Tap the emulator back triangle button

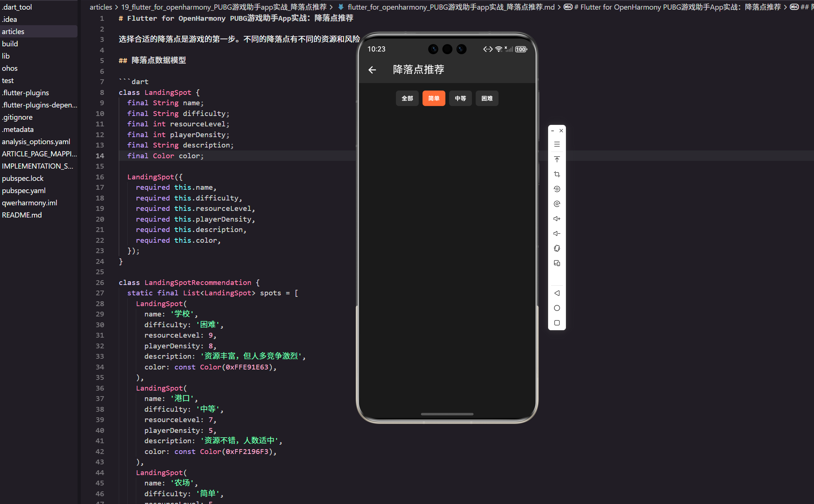[x=557, y=293]
